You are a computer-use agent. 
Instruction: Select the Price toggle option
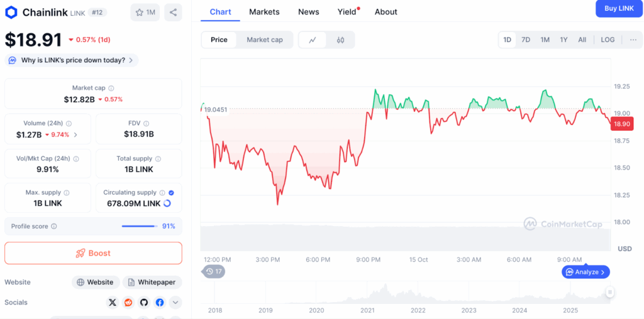219,40
